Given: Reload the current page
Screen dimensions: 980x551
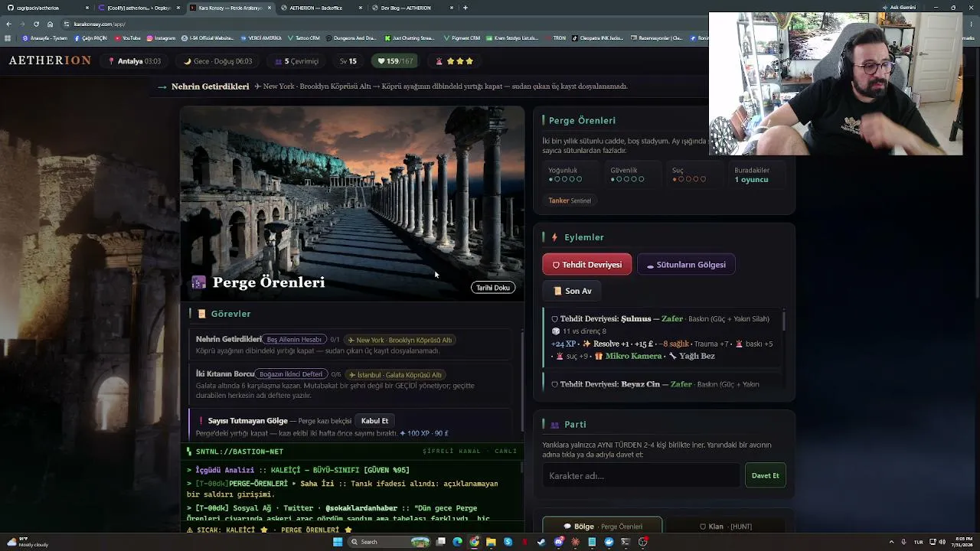Looking at the screenshot, I should [x=36, y=24].
